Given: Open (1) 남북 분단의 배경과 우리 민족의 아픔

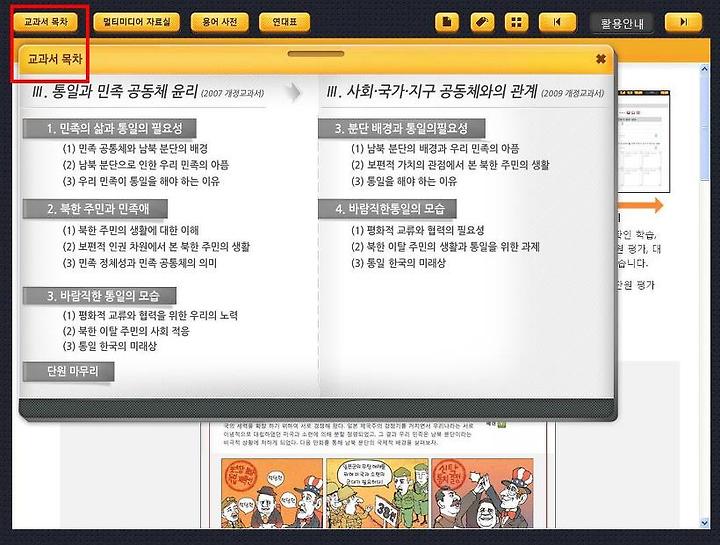Looking at the screenshot, I should (435, 149).
